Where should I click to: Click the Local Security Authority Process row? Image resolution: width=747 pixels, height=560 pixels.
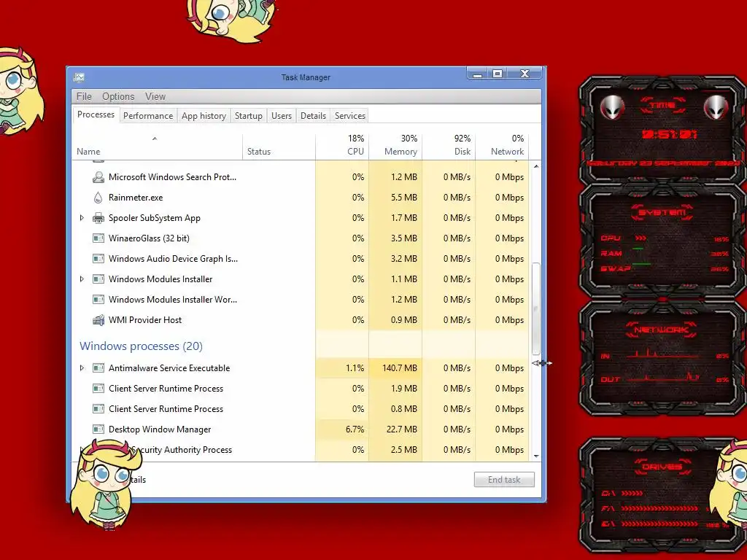coord(300,450)
